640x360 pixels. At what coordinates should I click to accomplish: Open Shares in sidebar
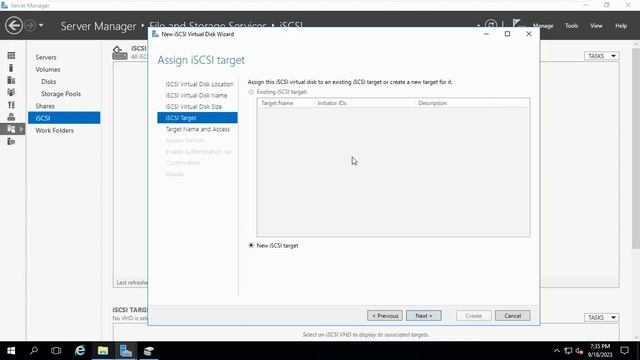coord(45,106)
